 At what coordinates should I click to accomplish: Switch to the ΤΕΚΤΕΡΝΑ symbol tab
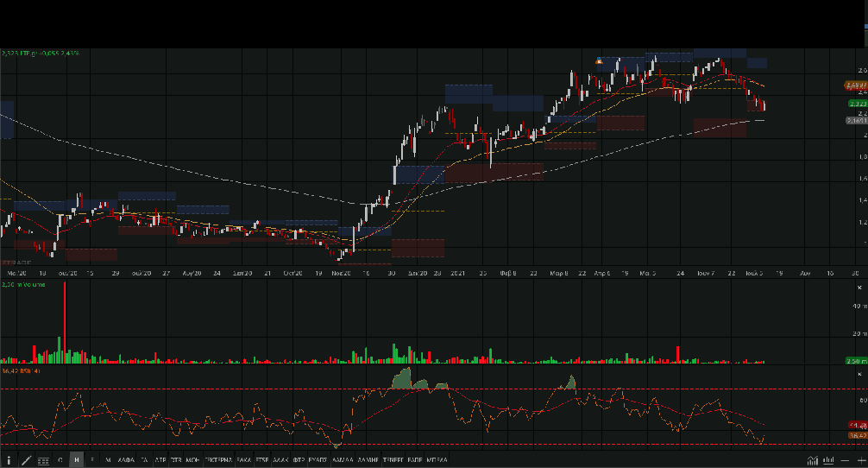[218, 460]
